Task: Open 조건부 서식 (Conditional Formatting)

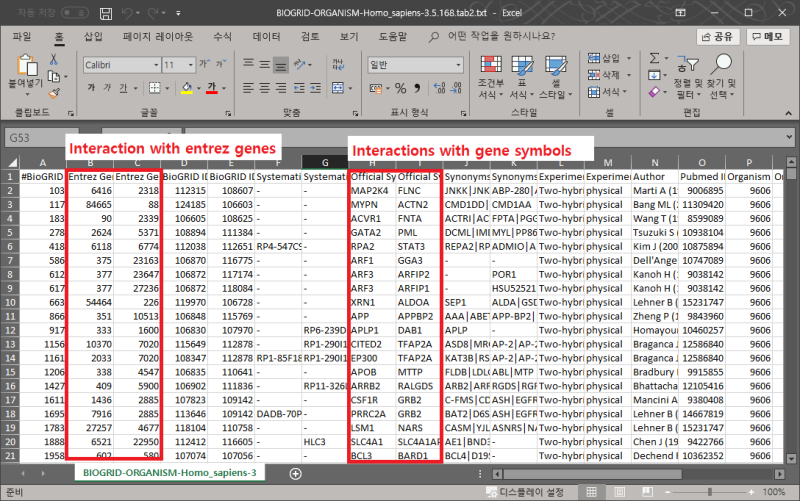Action: click(491, 77)
